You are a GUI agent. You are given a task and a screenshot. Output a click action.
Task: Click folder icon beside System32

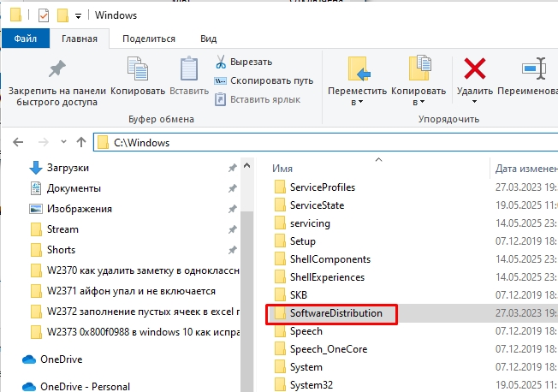pyautogui.click(x=280, y=385)
